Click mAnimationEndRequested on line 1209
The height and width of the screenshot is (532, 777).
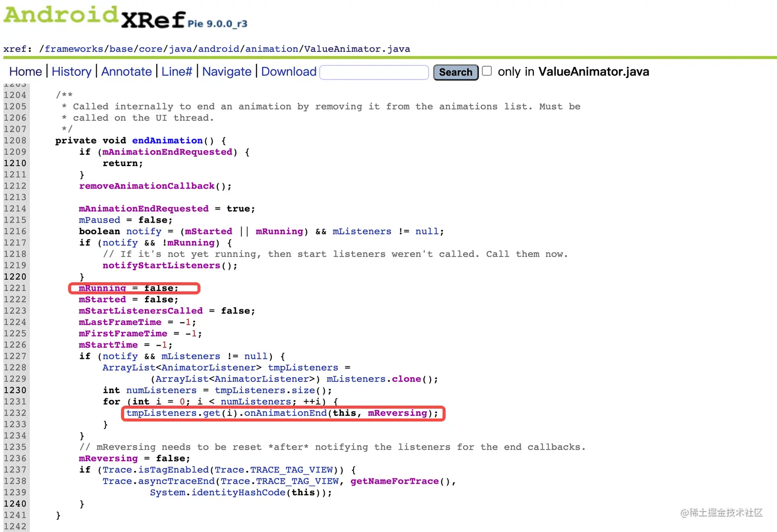(x=168, y=152)
